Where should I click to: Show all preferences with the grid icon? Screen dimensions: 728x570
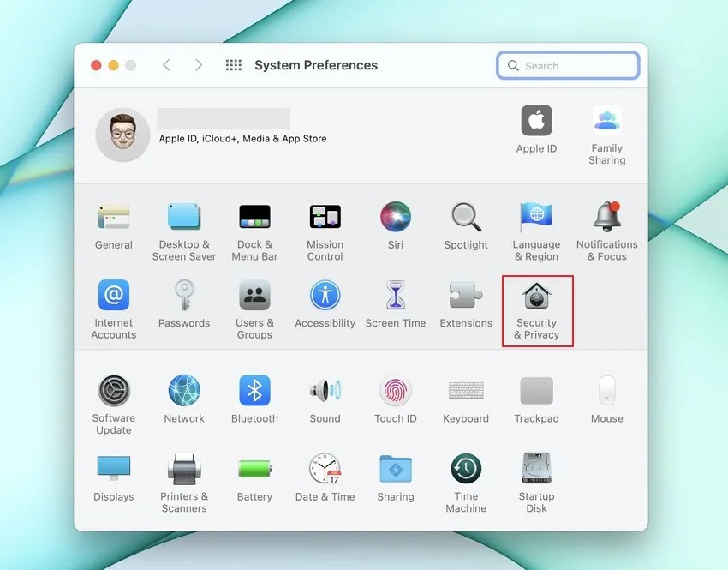(x=233, y=64)
